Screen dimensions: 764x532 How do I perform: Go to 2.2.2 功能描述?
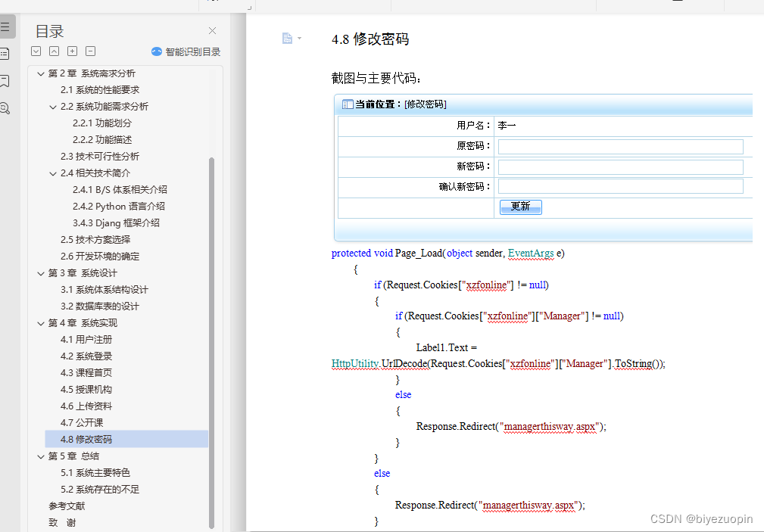coord(102,140)
